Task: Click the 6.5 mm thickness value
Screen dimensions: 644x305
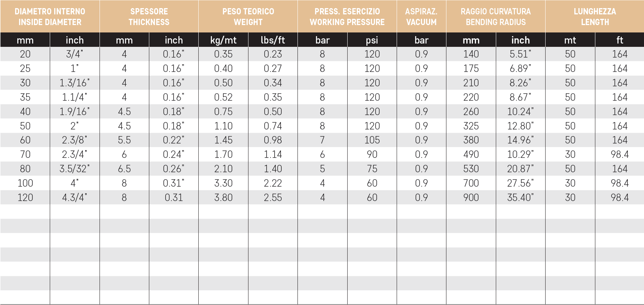Action: coord(124,169)
